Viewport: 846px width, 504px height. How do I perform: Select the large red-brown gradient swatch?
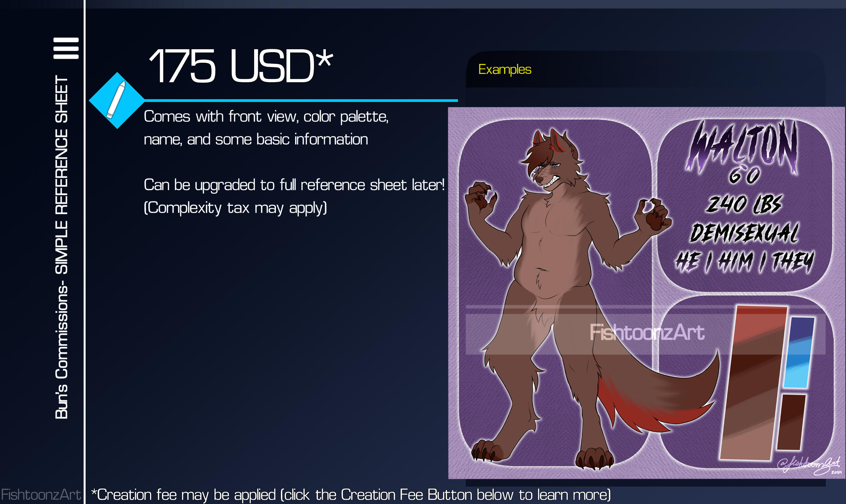tap(753, 383)
